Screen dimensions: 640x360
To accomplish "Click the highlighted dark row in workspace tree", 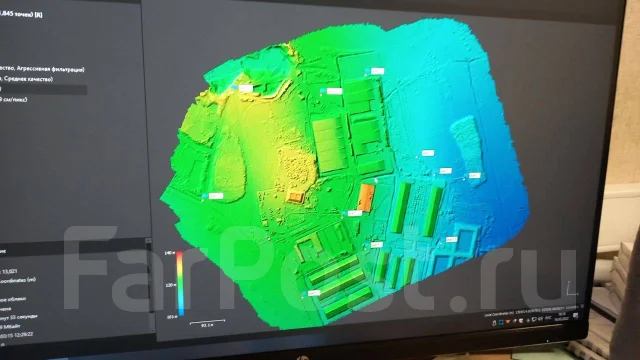I will 43,89.
